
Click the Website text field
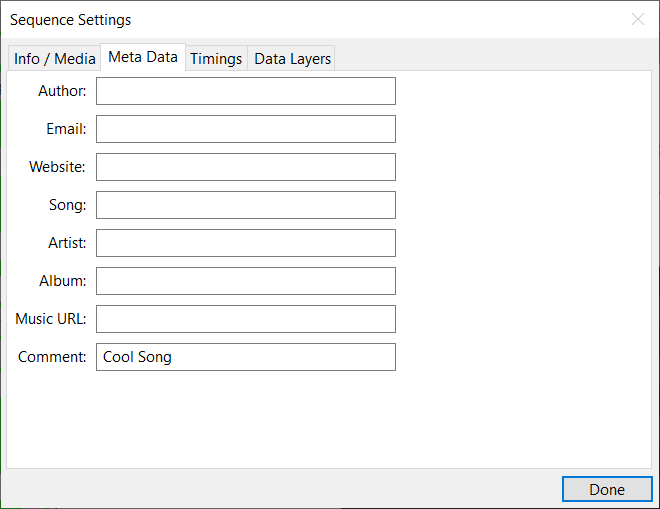[245, 167]
